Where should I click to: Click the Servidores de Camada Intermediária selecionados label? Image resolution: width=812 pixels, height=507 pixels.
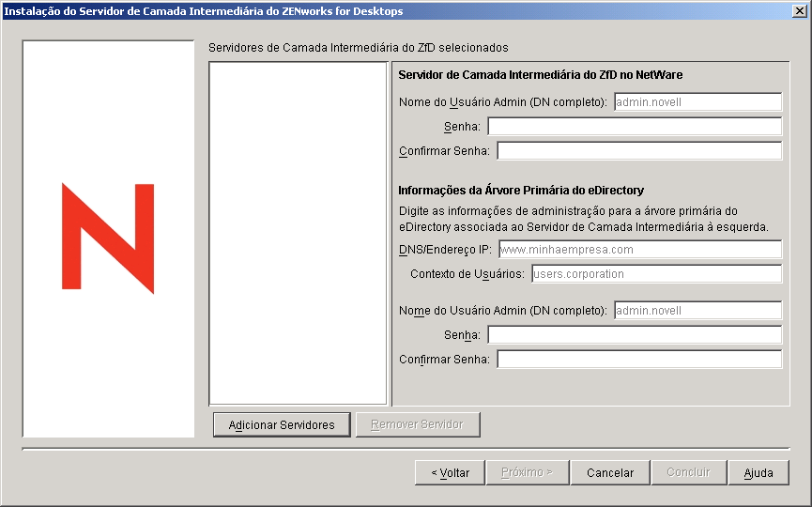[x=359, y=48]
